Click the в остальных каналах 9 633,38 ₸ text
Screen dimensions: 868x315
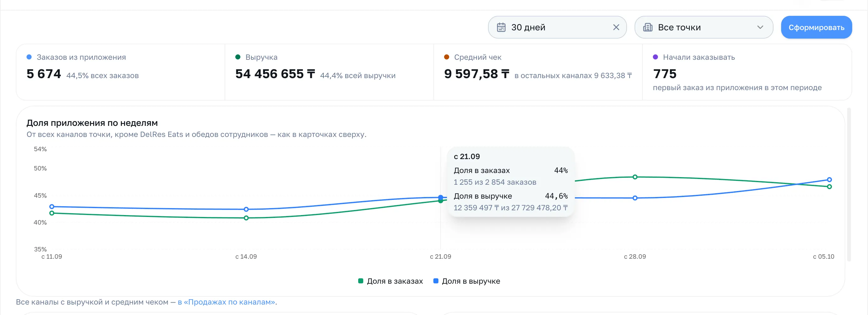tap(573, 76)
